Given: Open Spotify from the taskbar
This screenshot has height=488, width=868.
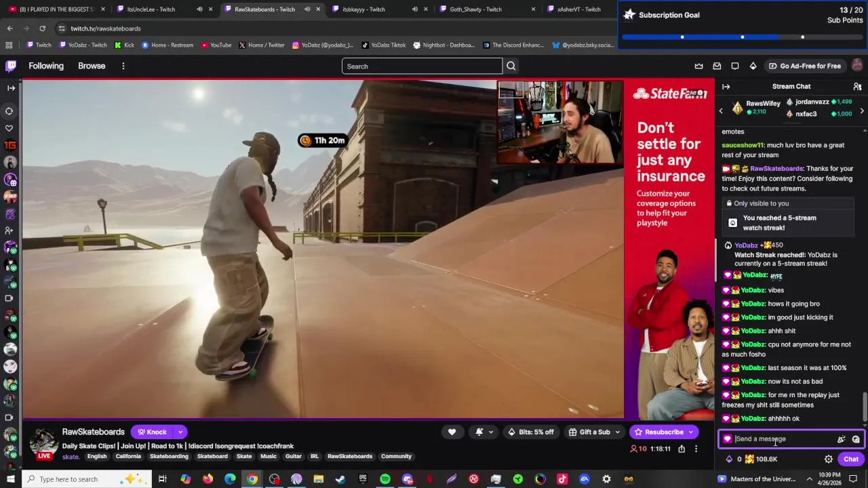Looking at the screenshot, I should point(385,479).
